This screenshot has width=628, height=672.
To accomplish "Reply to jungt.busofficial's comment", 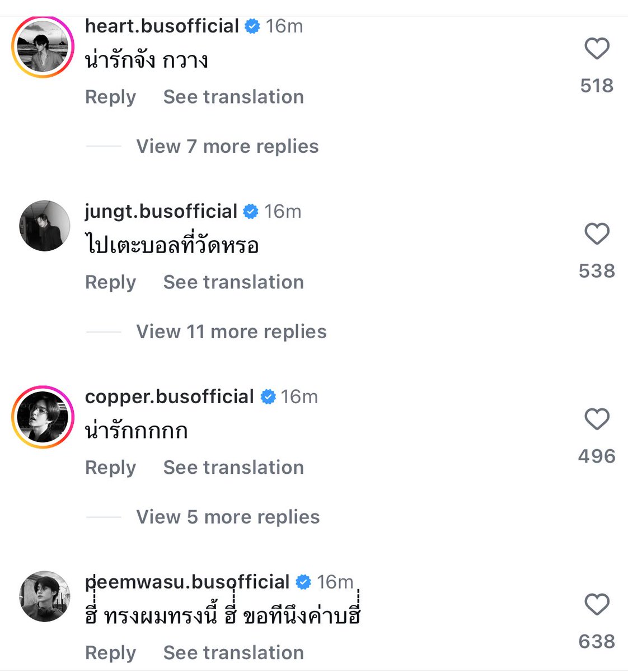I will click(x=110, y=282).
